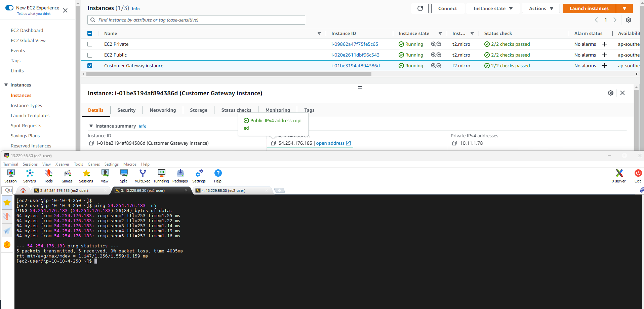Close the instance detail panel
This screenshot has height=309, width=644.
pos(622,93)
